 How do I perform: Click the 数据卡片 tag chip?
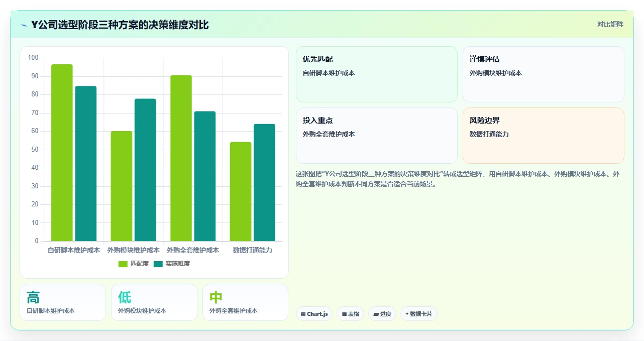pos(419,314)
